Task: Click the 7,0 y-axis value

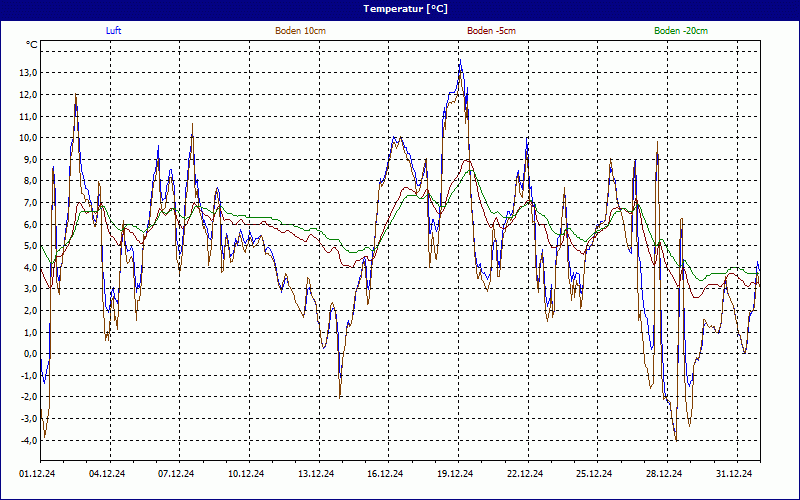Action: (30, 203)
